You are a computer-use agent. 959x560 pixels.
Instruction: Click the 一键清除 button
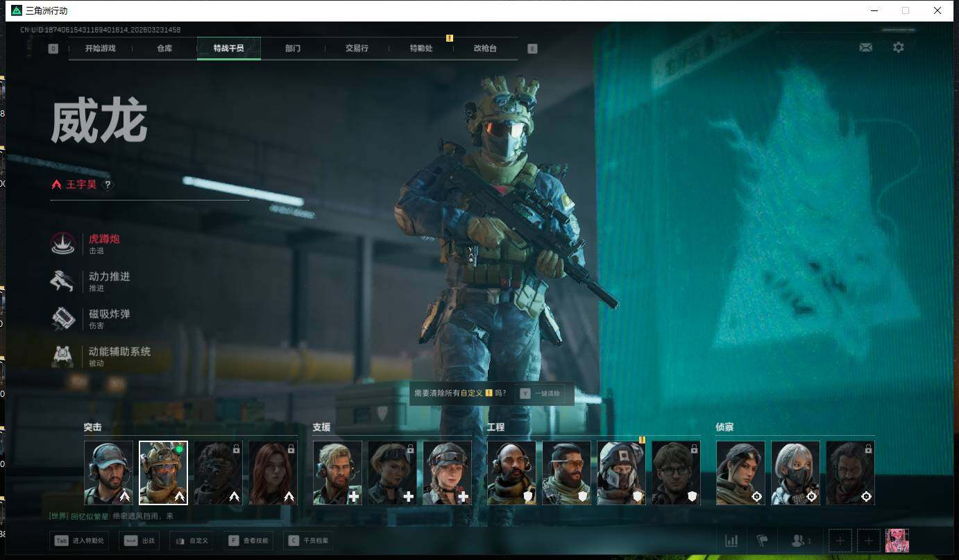(x=540, y=393)
